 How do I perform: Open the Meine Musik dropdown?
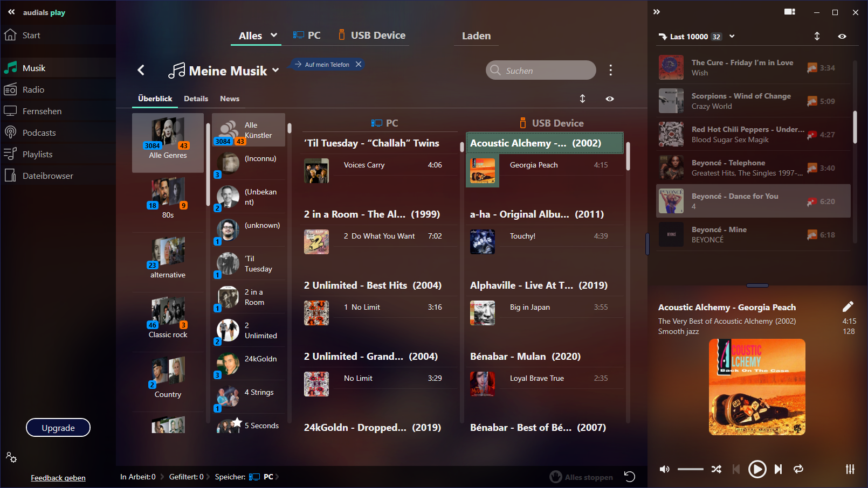(275, 71)
